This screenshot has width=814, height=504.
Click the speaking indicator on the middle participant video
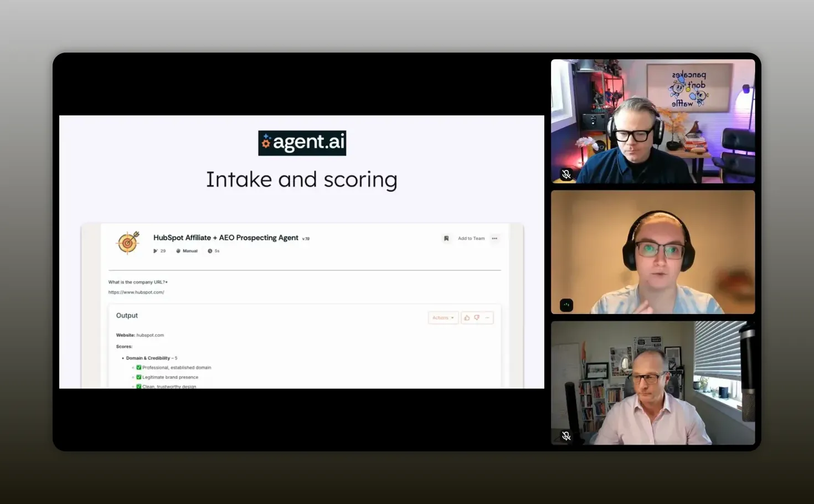pyautogui.click(x=566, y=305)
